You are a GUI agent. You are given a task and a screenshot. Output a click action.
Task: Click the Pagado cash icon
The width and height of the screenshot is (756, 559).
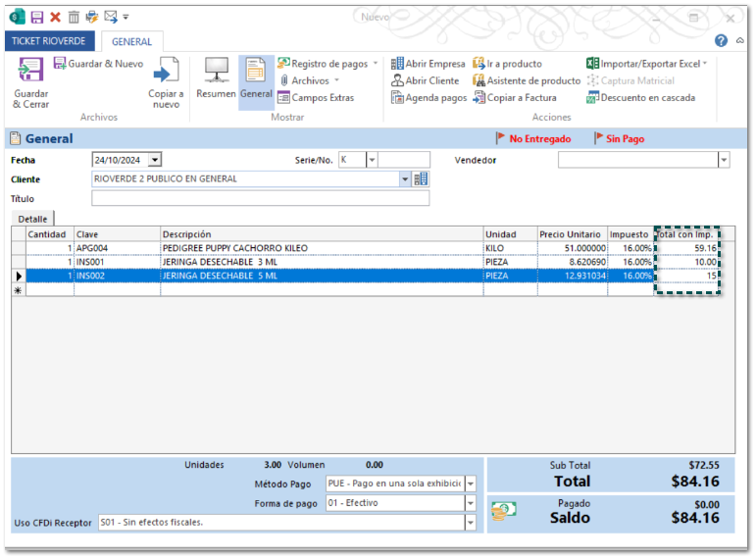point(503,512)
